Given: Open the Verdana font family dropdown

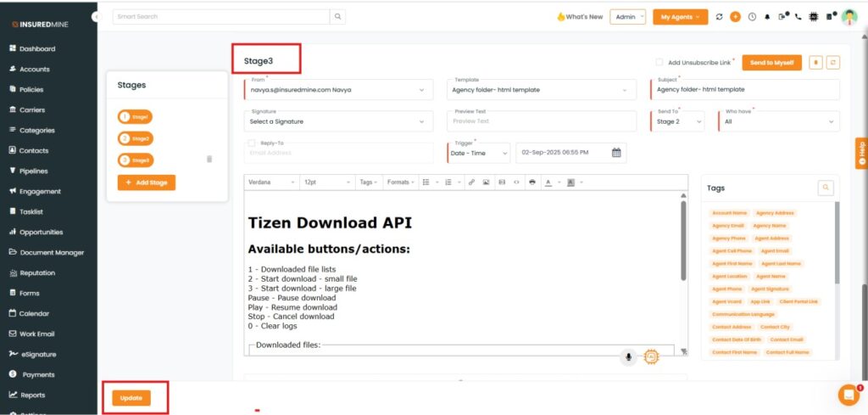Looking at the screenshot, I should [x=271, y=182].
